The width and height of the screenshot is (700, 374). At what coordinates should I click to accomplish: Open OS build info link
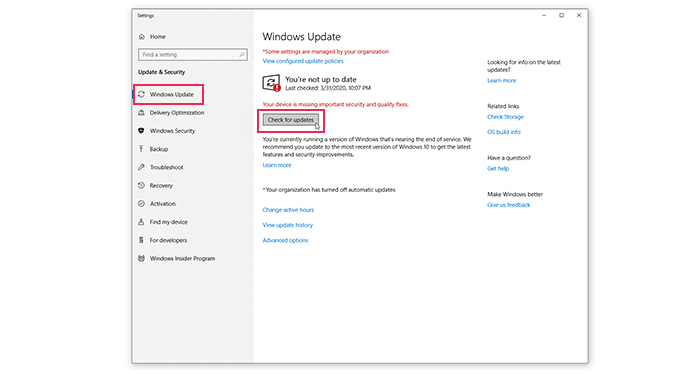pyautogui.click(x=504, y=132)
